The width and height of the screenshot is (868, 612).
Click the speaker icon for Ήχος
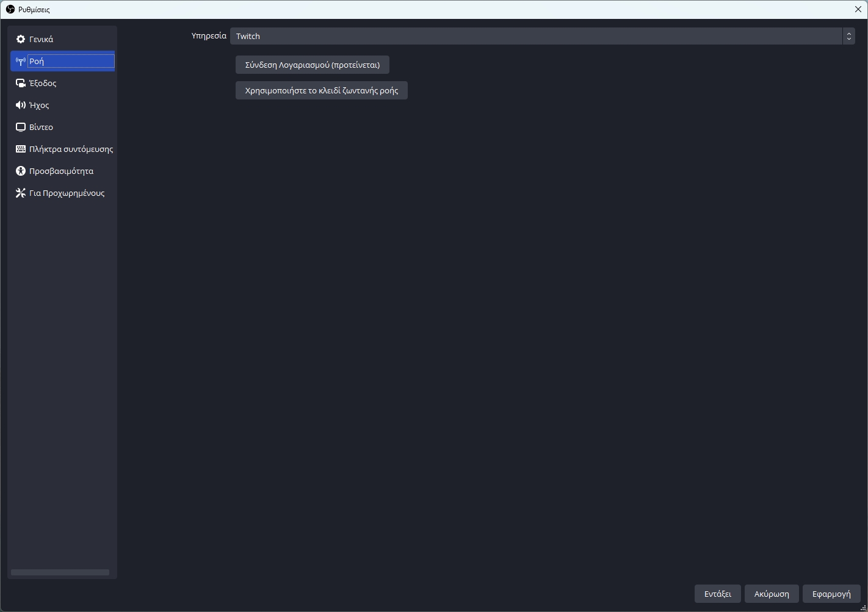tap(21, 106)
